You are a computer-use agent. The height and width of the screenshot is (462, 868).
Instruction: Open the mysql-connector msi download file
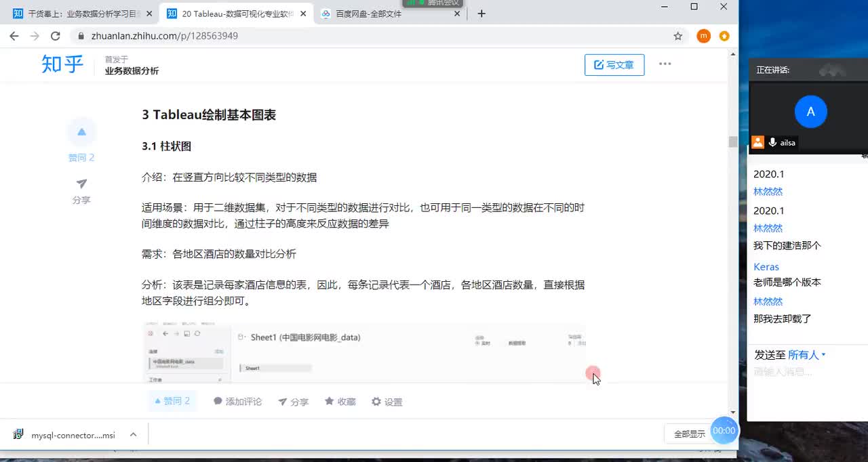(64, 435)
